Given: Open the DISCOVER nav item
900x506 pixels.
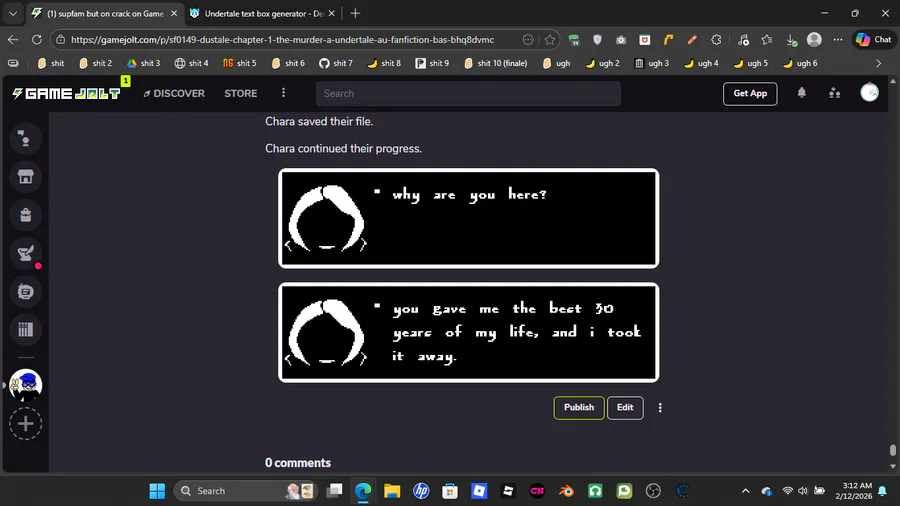Looking at the screenshot, I should pyautogui.click(x=174, y=94).
